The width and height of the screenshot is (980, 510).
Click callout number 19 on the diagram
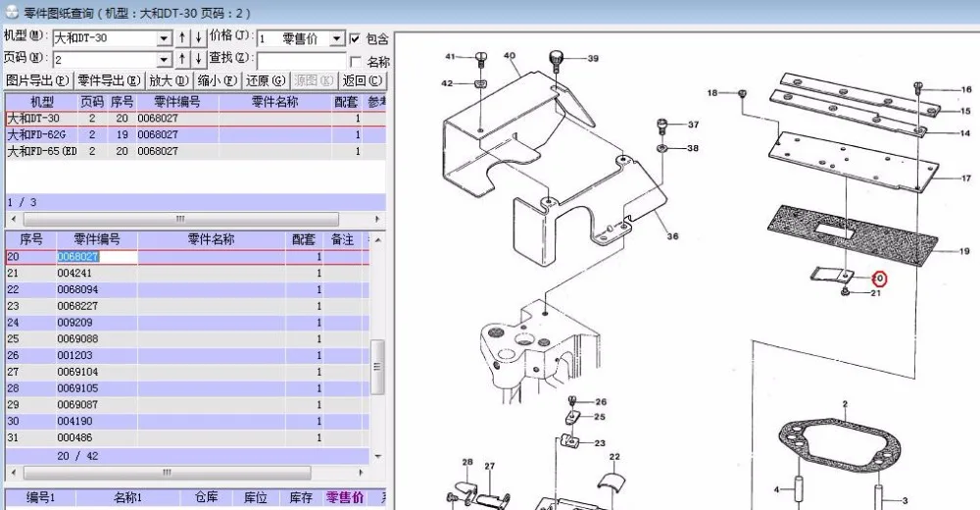[x=964, y=251]
